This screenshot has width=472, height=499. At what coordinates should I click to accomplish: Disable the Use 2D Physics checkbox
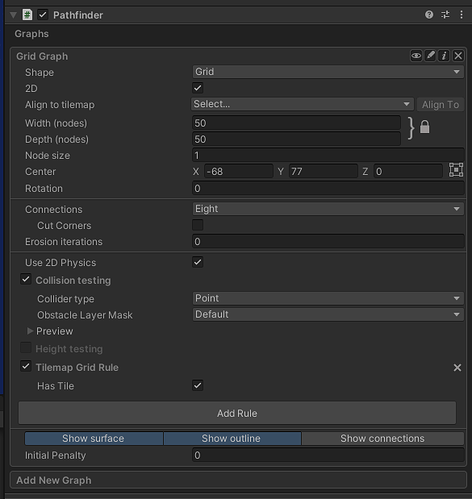tap(198, 262)
